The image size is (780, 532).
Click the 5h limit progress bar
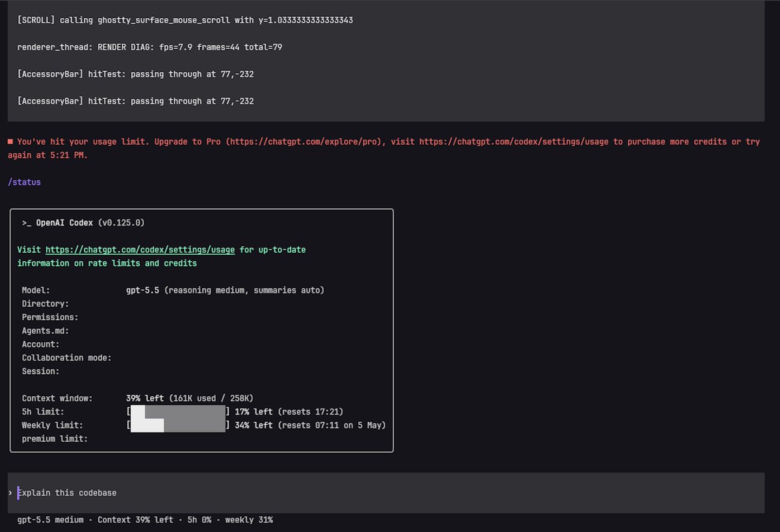(x=178, y=412)
